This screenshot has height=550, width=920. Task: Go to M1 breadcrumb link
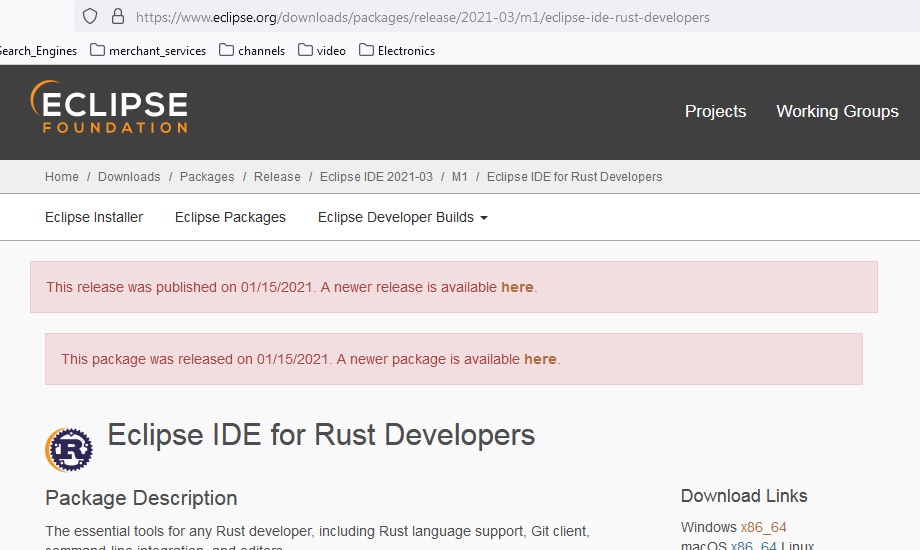pos(459,177)
